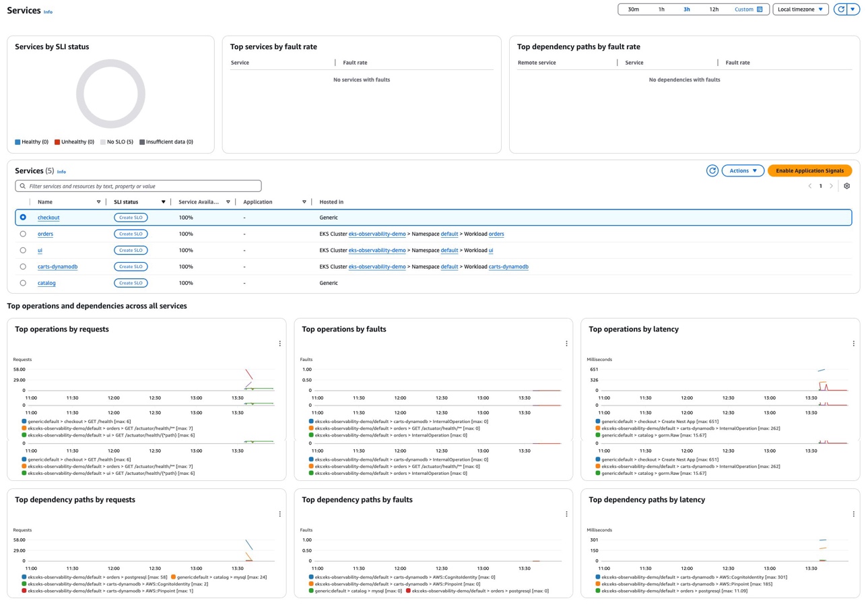
Task: Click the refresh icon in the Services panel
Action: pos(712,170)
